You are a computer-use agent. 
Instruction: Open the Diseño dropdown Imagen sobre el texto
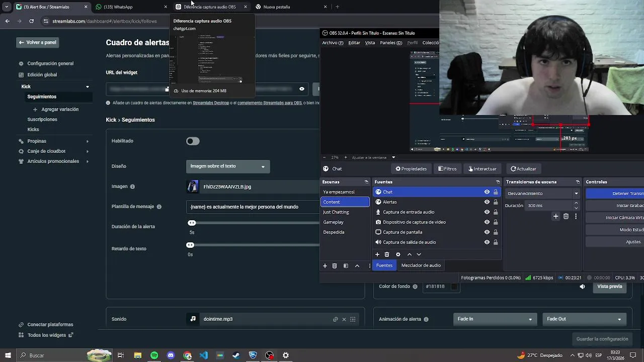228,166
